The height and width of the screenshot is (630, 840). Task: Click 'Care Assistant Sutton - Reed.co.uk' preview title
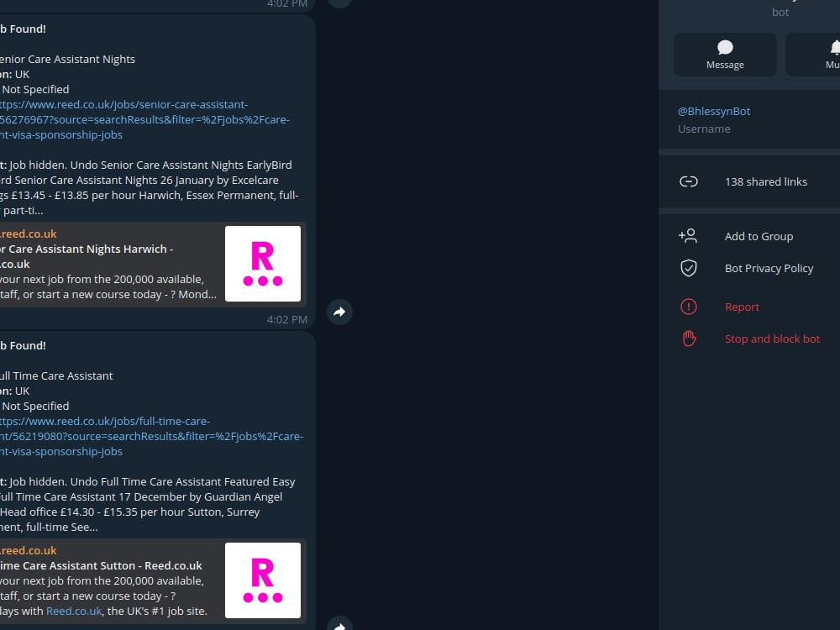[x=101, y=565]
